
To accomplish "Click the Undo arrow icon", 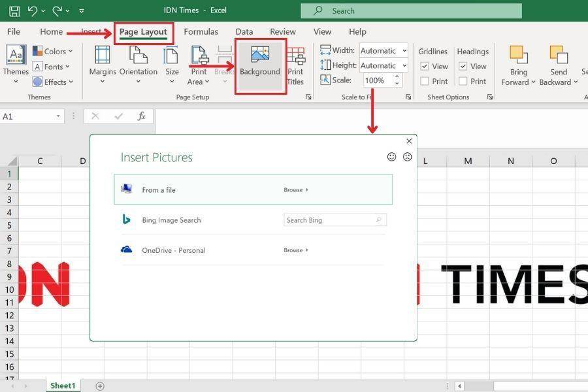I will 33,11.
